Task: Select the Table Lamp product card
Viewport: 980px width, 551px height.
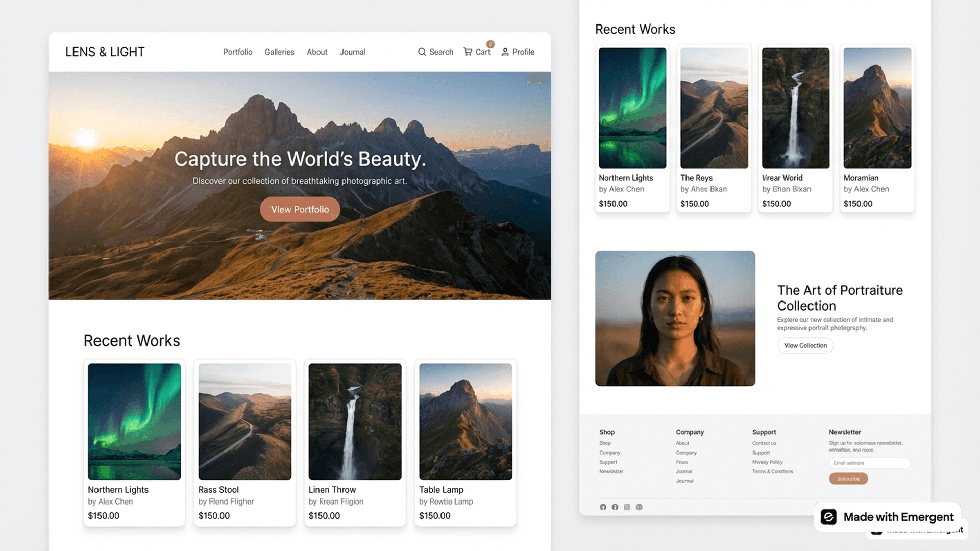Action: pos(465,442)
